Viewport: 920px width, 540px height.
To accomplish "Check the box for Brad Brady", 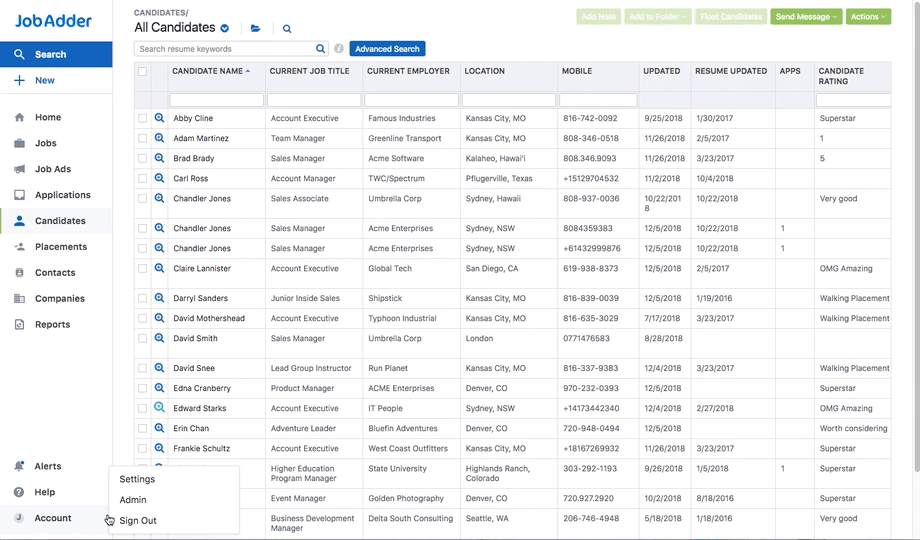I will pos(142,158).
